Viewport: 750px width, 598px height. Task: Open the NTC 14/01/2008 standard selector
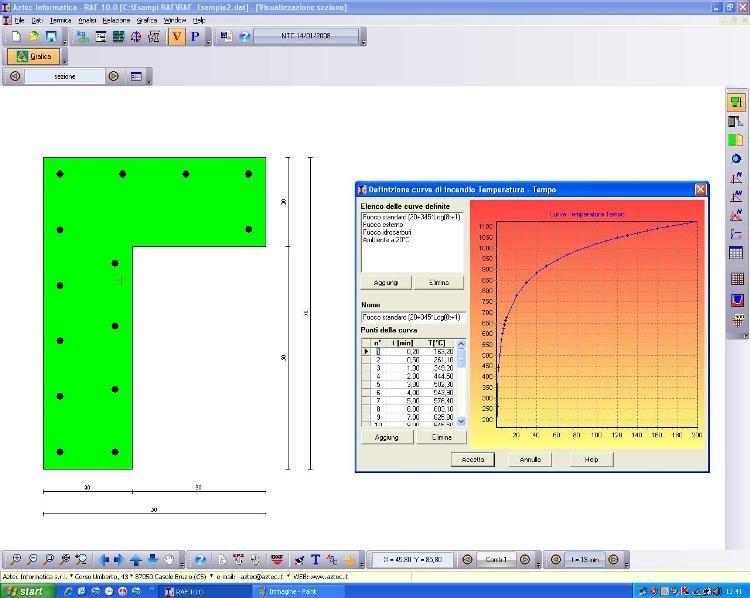point(306,37)
